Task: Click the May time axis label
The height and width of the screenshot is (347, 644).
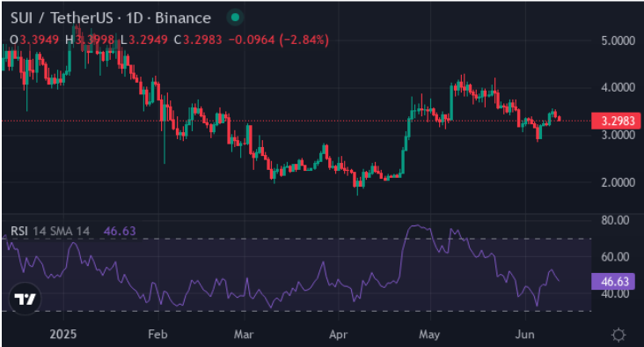Action: pyautogui.click(x=429, y=335)
